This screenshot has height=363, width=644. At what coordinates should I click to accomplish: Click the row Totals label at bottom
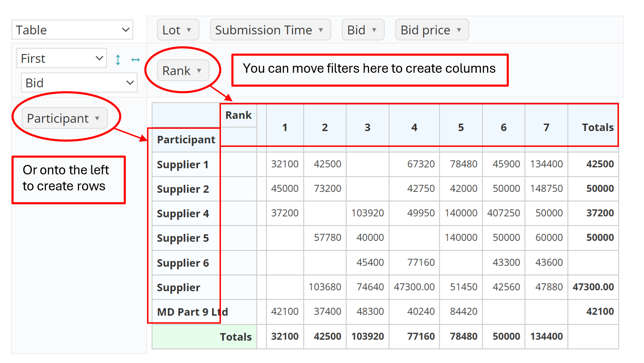pos(236,337)
